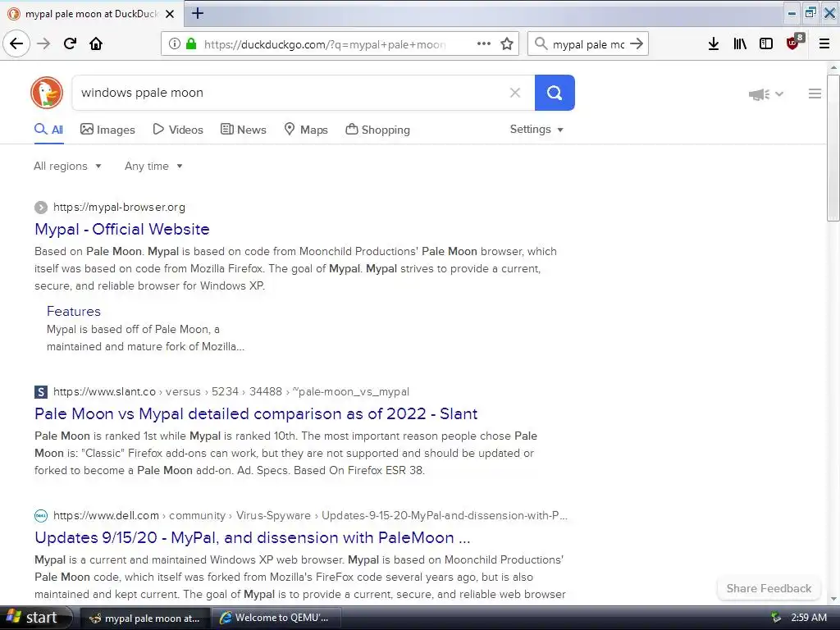Open the browser hamburger menu

(824, 44)
